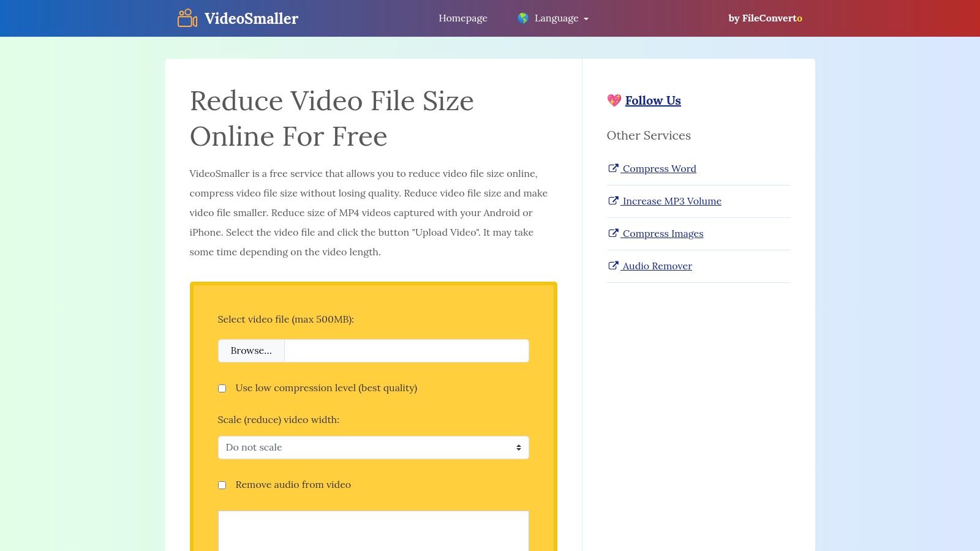Click the empty file name field
Viewport: 980px width, 551px height.
coord(407,351)
